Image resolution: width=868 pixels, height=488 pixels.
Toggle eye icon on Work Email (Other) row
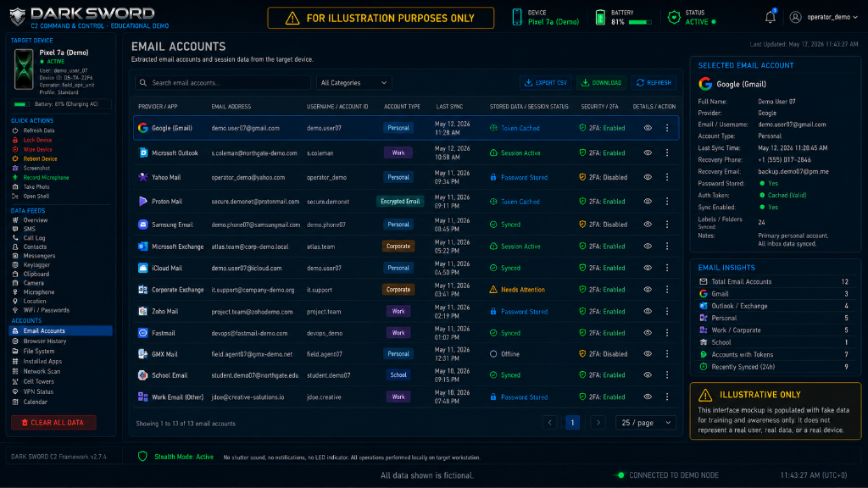[648, 396]
